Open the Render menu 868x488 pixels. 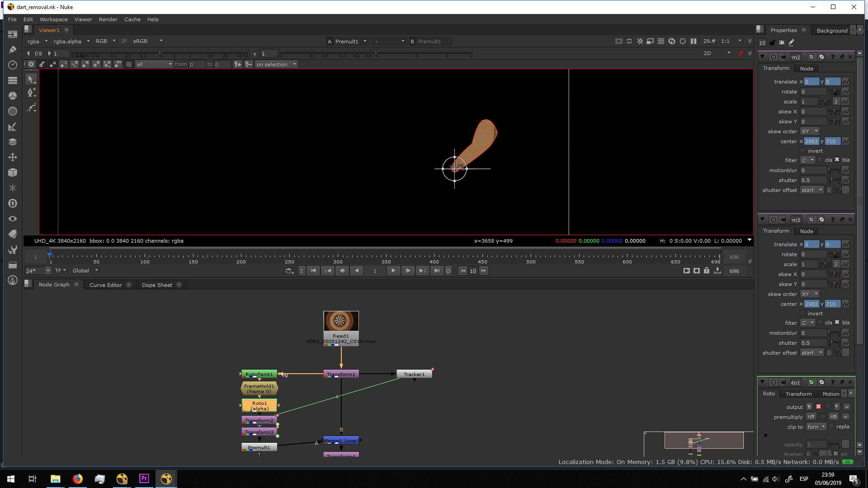click(108, 19)
